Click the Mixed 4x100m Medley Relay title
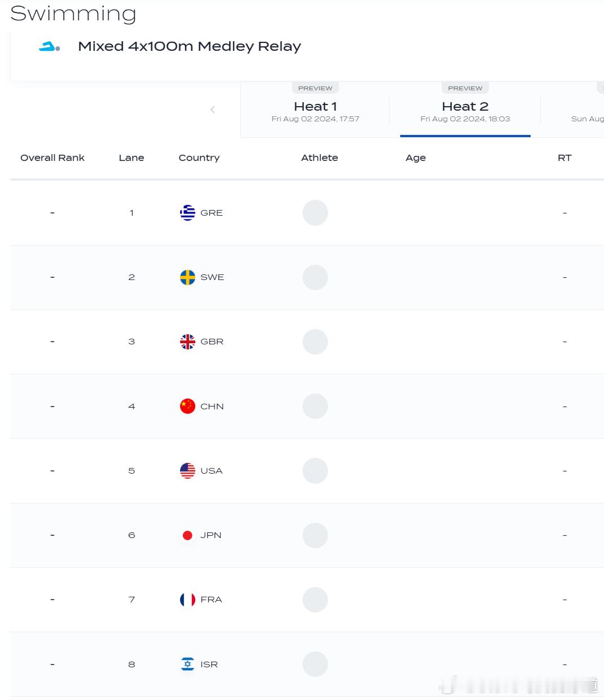The width and height of the screenshot is (604, 700). coord(190,46)
